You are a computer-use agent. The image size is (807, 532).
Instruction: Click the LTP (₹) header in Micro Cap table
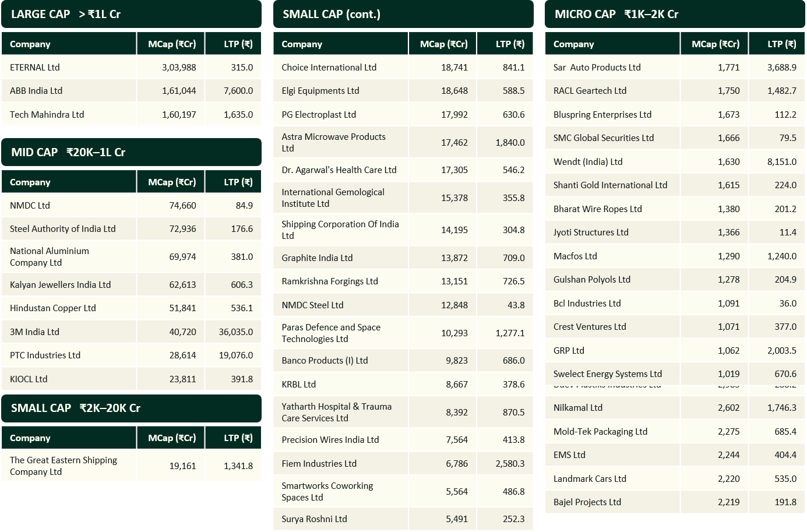(777, 44)
